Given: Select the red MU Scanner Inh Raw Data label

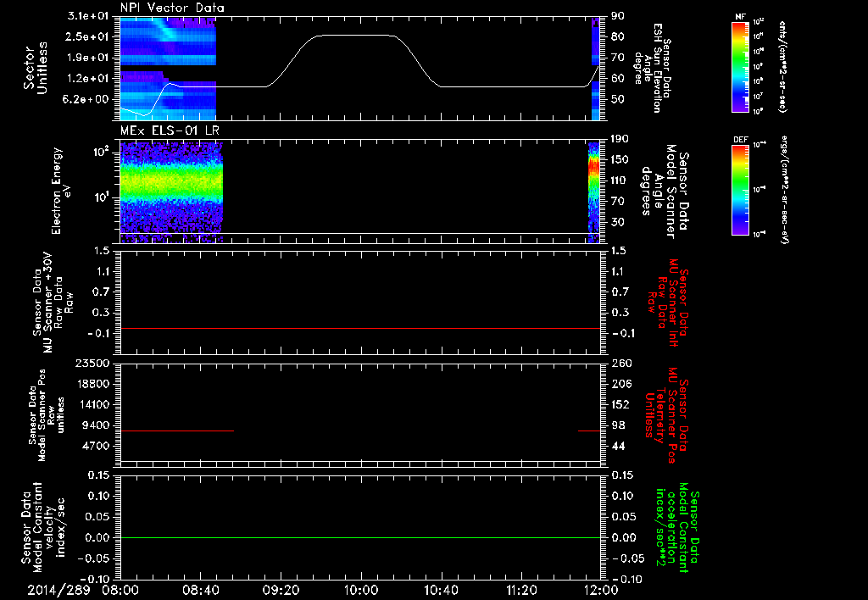Looking at the screenshot, I should pos(668,303).
